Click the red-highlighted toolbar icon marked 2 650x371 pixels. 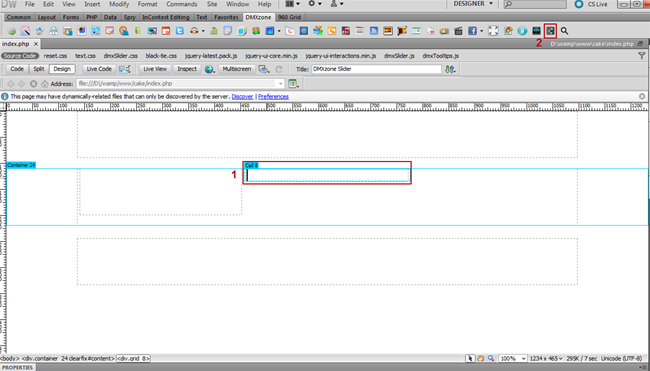(550, 31)
